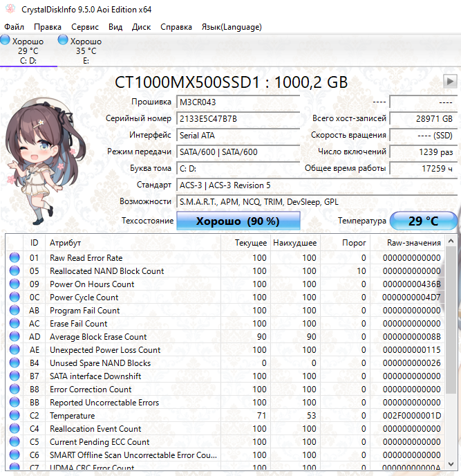
Task: Click the Наихудшее column header
Action: 295,243
